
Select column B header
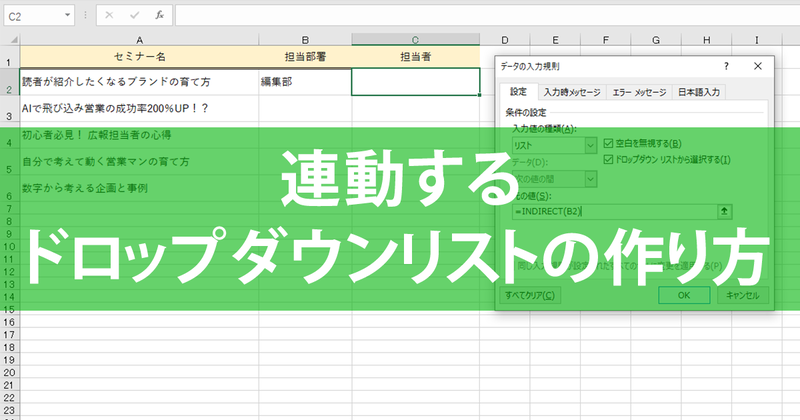point(305,40)
